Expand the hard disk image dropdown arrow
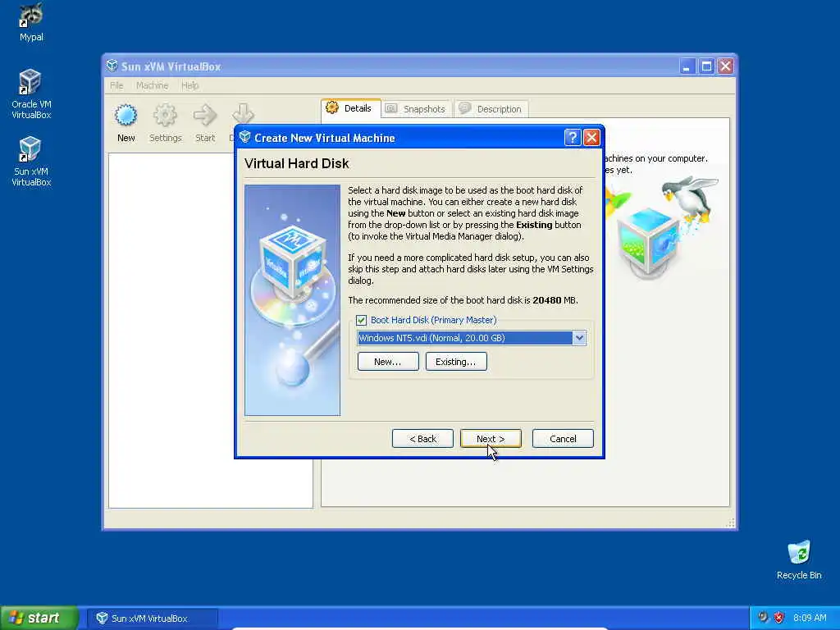 (x=579, y=338)
